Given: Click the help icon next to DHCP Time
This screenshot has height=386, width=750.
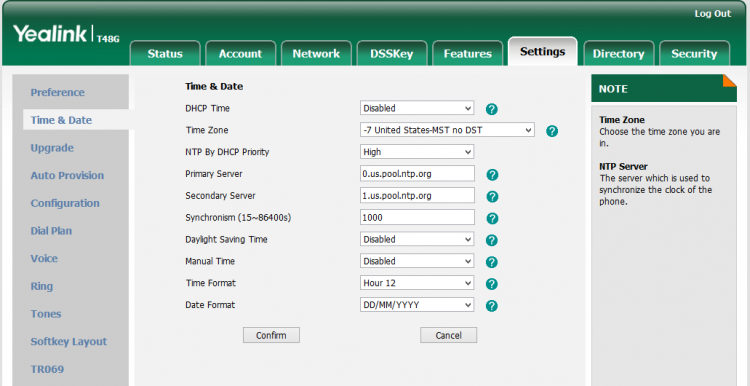Looking at the screenshot, I should pos(492,110).
